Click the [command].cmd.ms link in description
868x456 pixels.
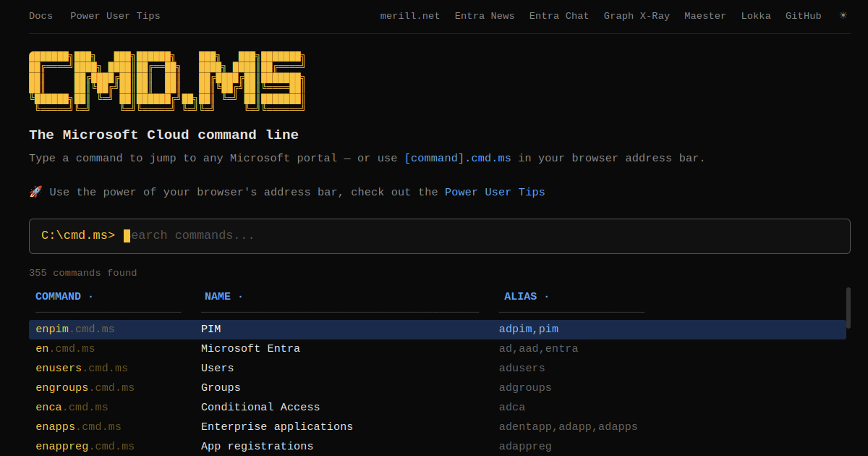pyautogui.click(x=458, y=158)
